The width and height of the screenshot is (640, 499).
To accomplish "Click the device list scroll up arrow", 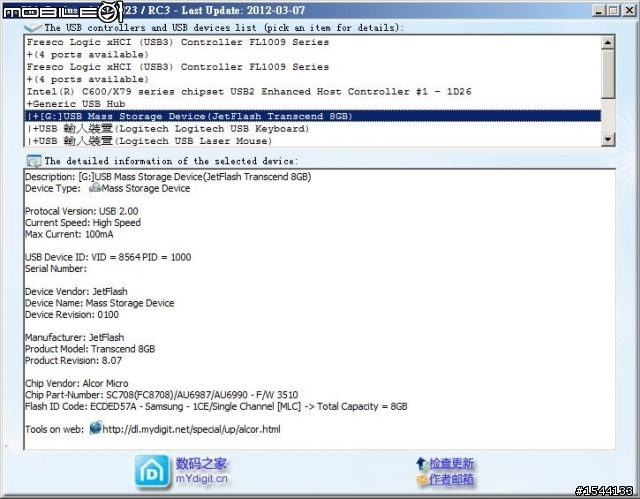I will (608, 42).
